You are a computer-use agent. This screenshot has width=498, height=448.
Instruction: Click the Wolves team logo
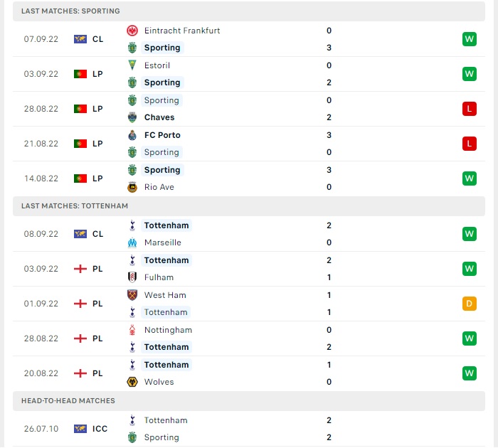tap(132, 382)
